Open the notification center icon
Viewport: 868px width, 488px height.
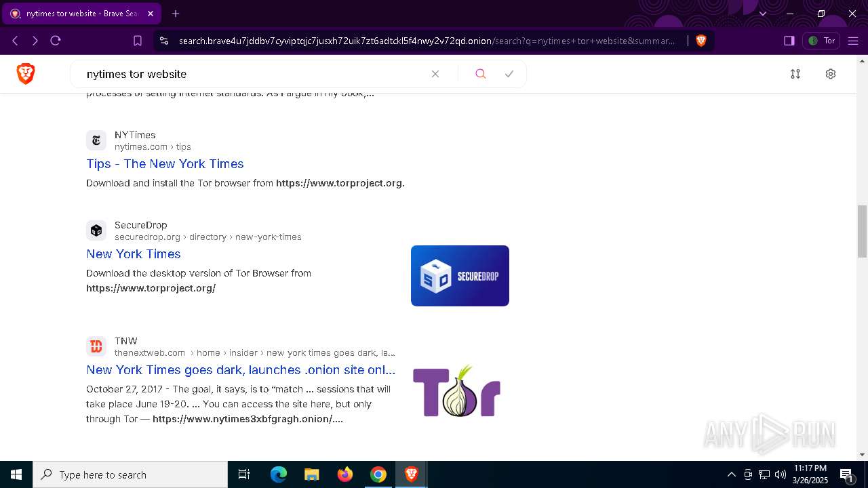click(846, 474)
